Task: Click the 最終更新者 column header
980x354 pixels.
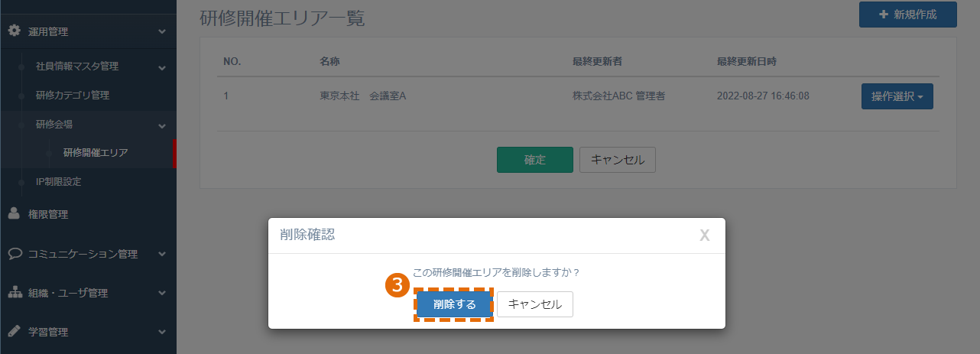Action: pyautogui.click(x=597, y=61)
